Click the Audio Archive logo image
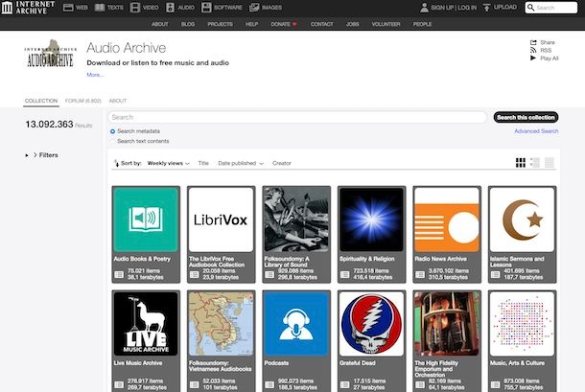This screenshot has height=392, width=585. coord(51,54)
